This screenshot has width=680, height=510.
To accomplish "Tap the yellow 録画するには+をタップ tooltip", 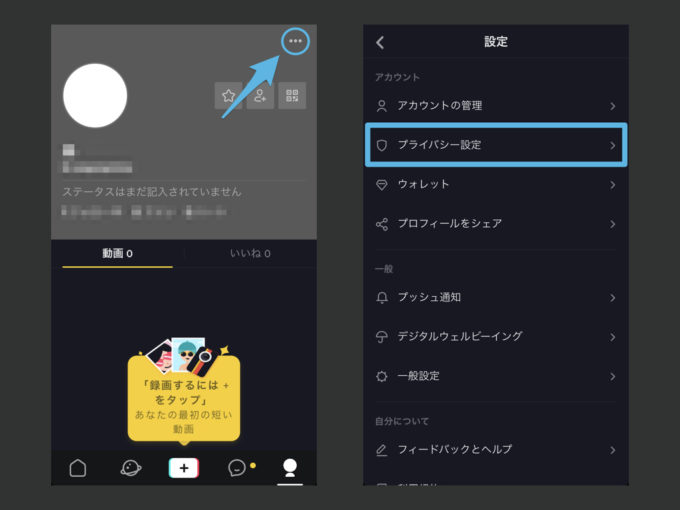I will 184,399.
